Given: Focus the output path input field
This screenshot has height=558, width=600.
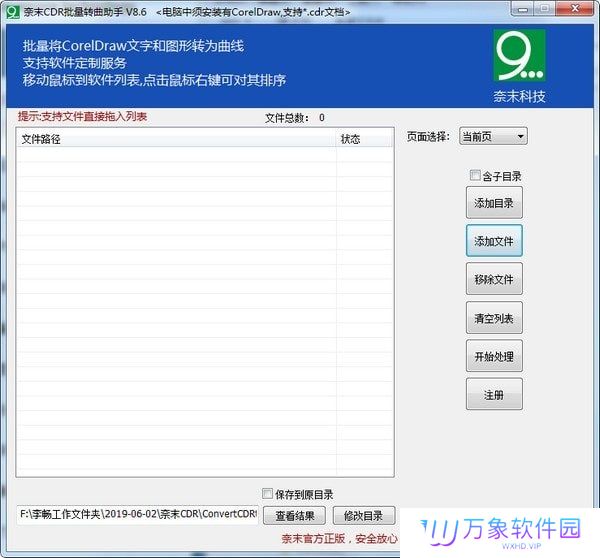Looking at the screenshot, I should (x=138, y=514).
